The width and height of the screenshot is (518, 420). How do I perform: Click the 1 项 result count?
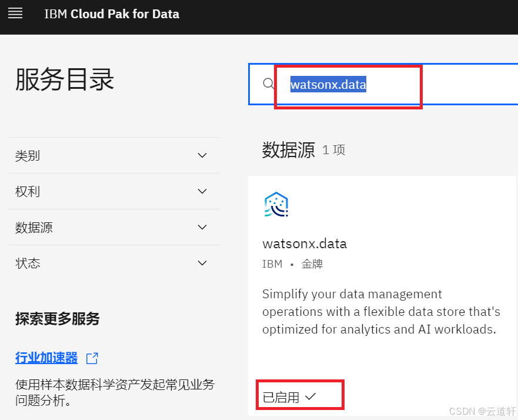333,150
